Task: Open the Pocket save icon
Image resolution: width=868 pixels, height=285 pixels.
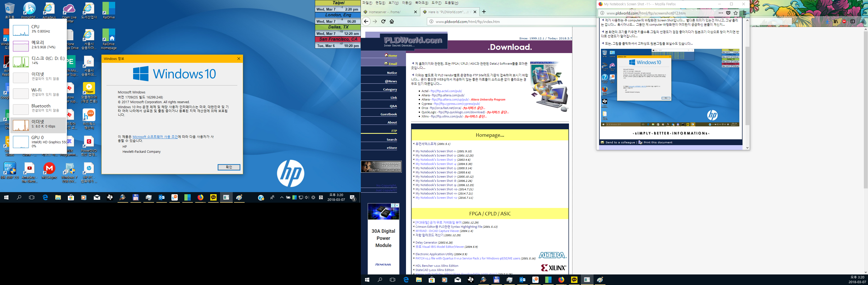Action: point(728,13)
